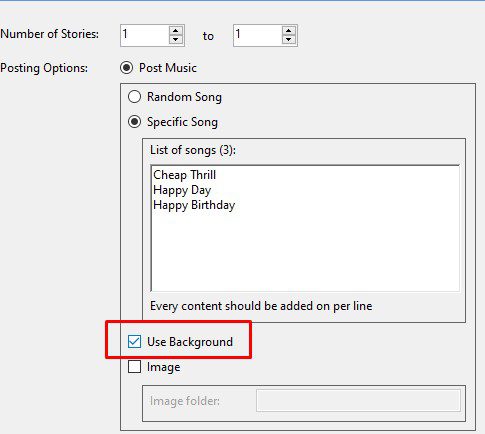
Task: Increase the maximum stories value after "to"
Action: (289, 31)
